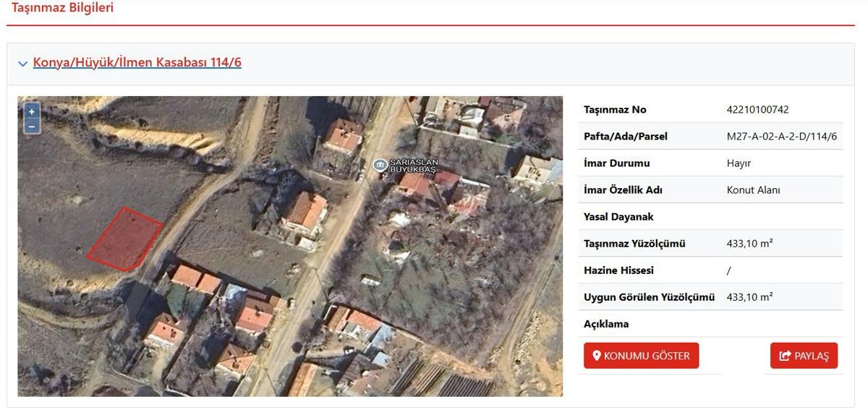Click the Açıklama row label
868x415 pixels.
tap(606, 324)
